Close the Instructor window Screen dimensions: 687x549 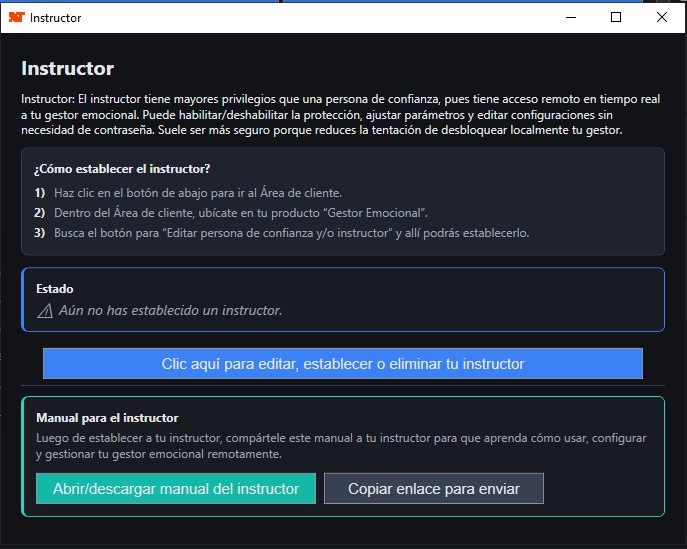[x=662, y=17]
